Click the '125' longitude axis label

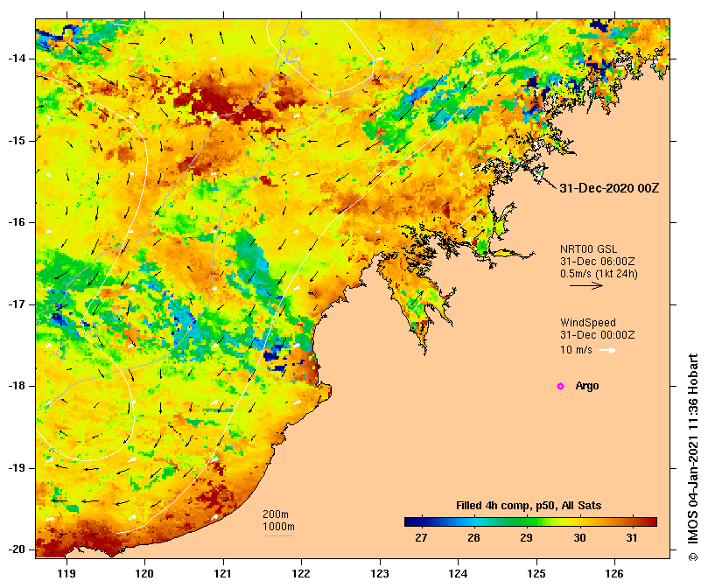[x=536, y=574]
